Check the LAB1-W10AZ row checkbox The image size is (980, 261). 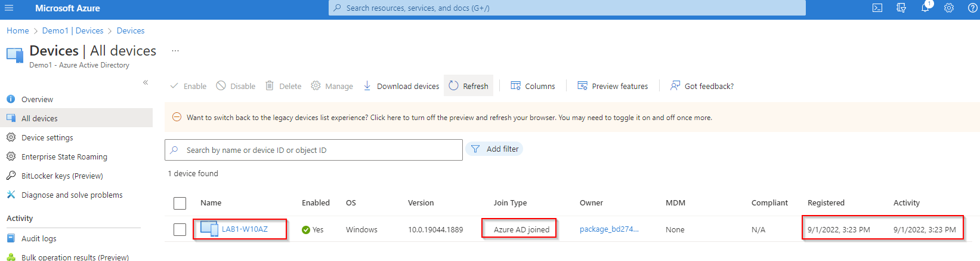(180, 229)
